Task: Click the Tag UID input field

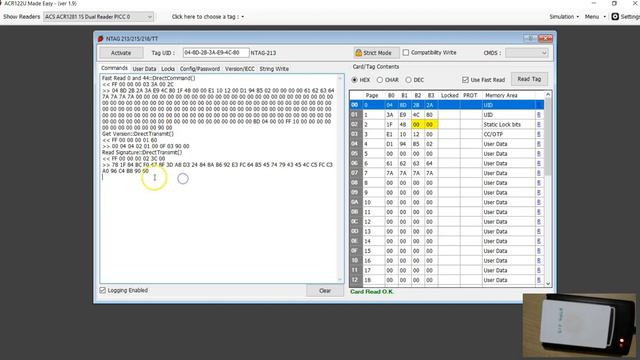Action: point(216,53)
